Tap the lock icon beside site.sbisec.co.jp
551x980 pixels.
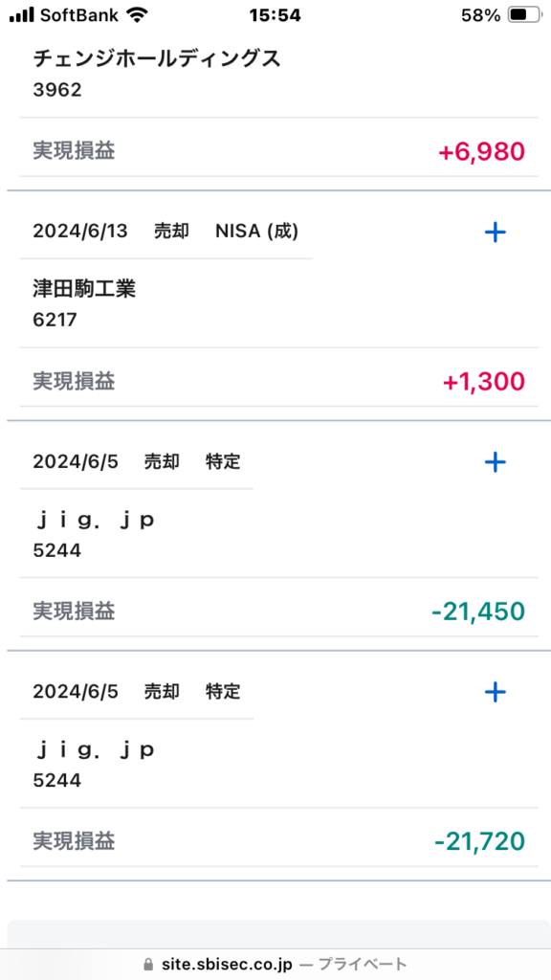(148, 964)
